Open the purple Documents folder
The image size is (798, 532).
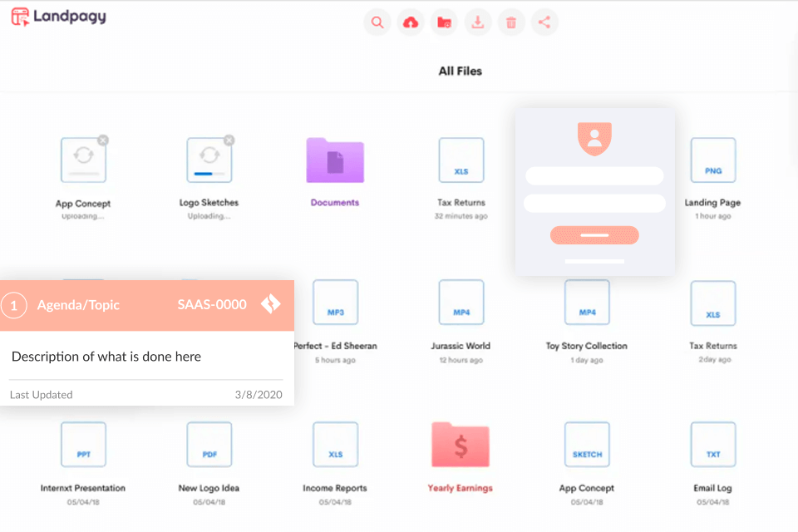coord(335,160)
